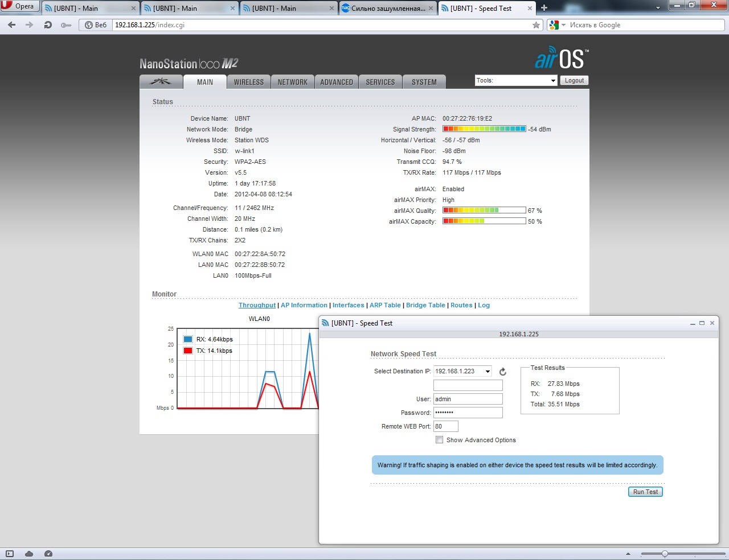
Task: Switch to the first [UBNT] - Main tab
Action: point(91,8)
